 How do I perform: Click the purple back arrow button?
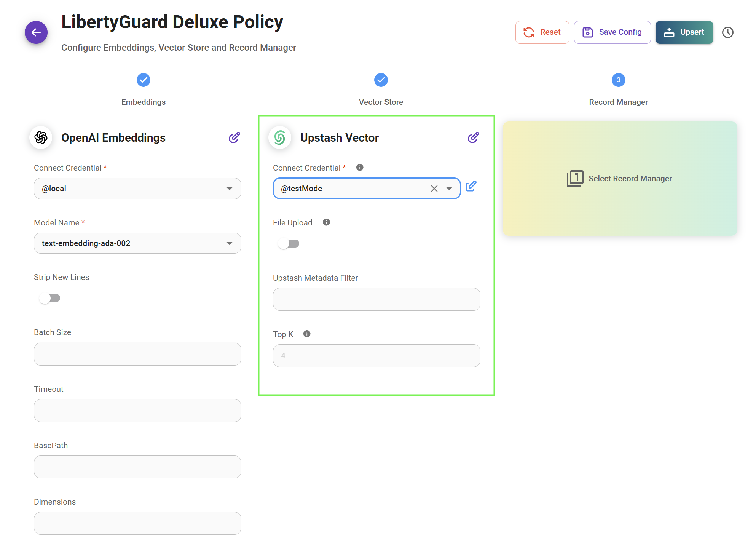click(x=36, y=32)
